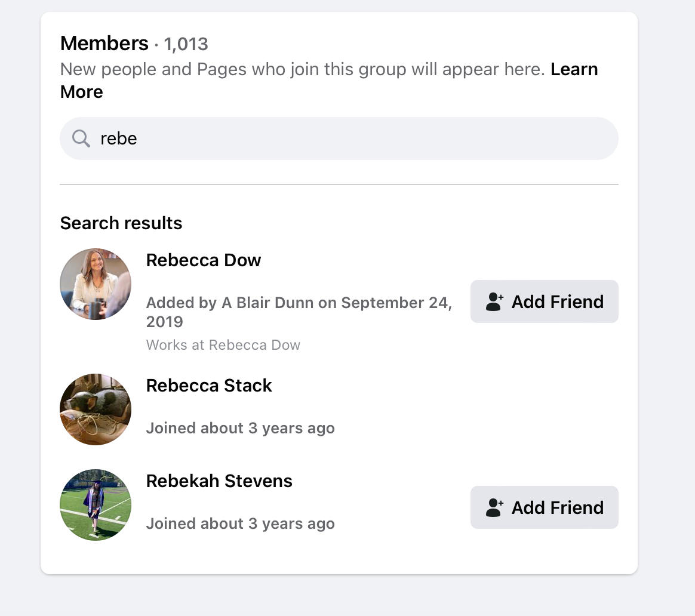Click Rebekah Stevens's "Joined about 3 years ago"
Viewport: 695px width, 616px height.
coord(240,524)
